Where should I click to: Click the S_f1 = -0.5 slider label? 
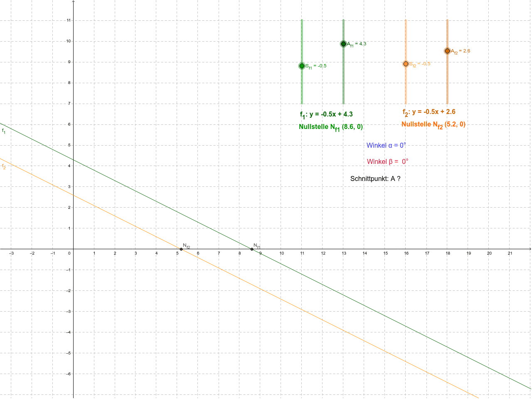(x=316, y=66)
